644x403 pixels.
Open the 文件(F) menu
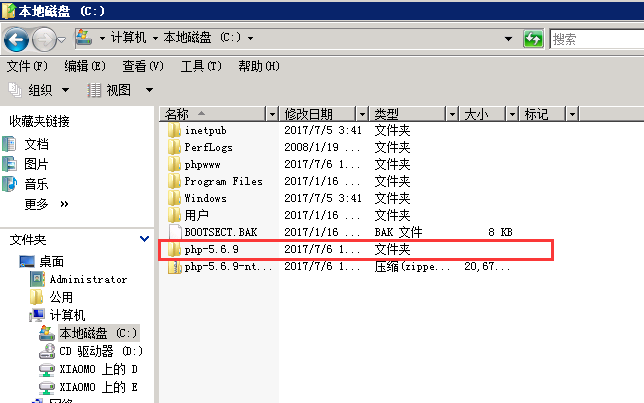pyautogui.click(x=27, y=66)
